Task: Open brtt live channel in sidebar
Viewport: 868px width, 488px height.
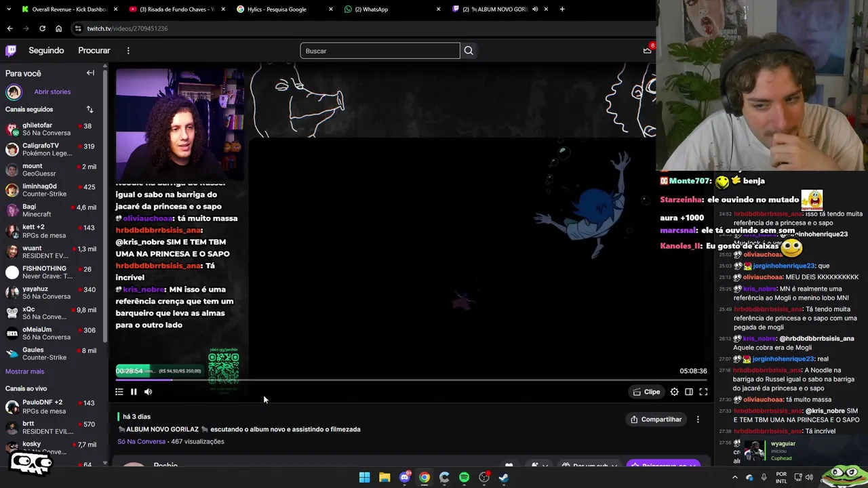Action: (x=52, y=428)
